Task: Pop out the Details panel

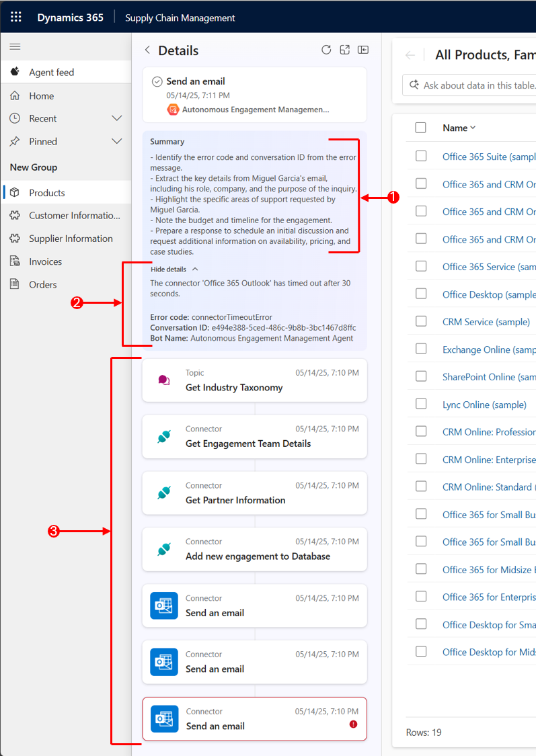Action: click(x=345, y=50)
